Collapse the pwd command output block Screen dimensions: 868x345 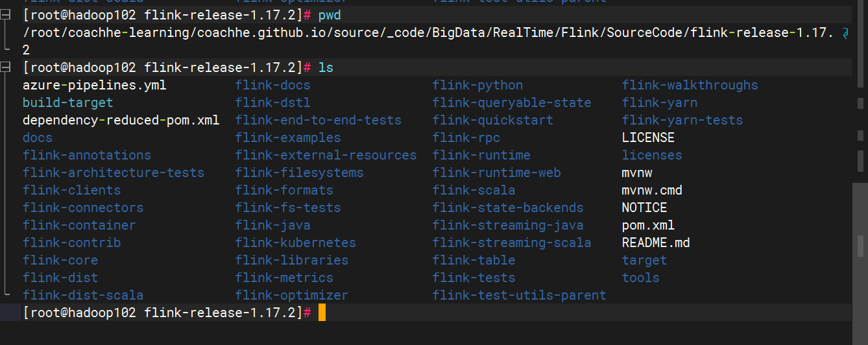[x=6, y=15]
